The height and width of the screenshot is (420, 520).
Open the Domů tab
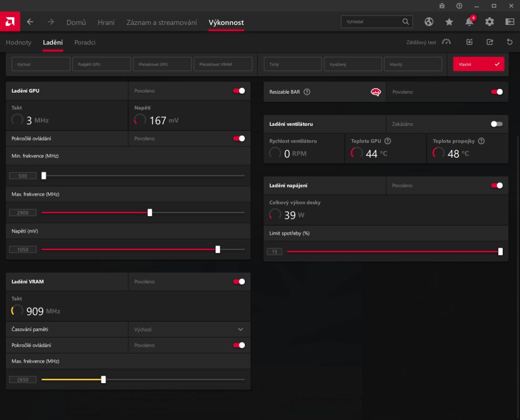[x=76, y=22]
